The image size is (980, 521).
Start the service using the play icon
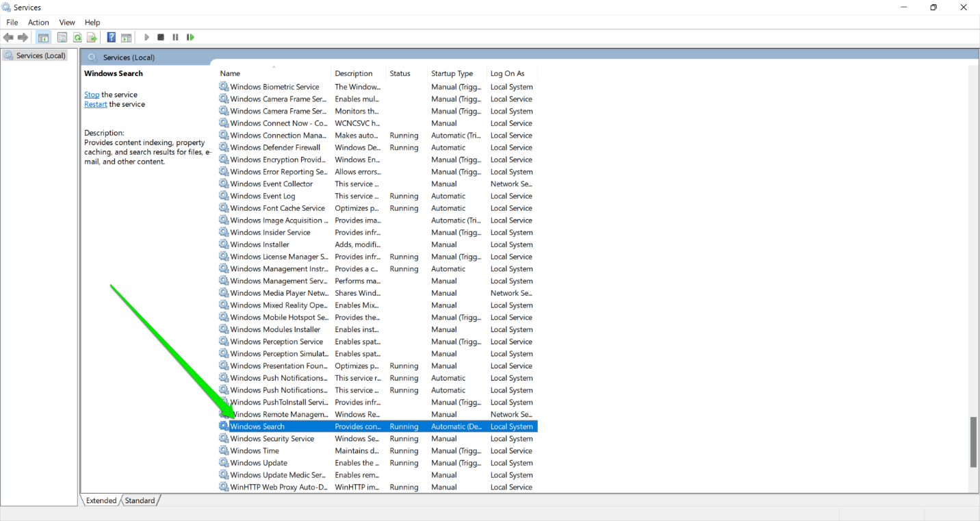point(146,37)
